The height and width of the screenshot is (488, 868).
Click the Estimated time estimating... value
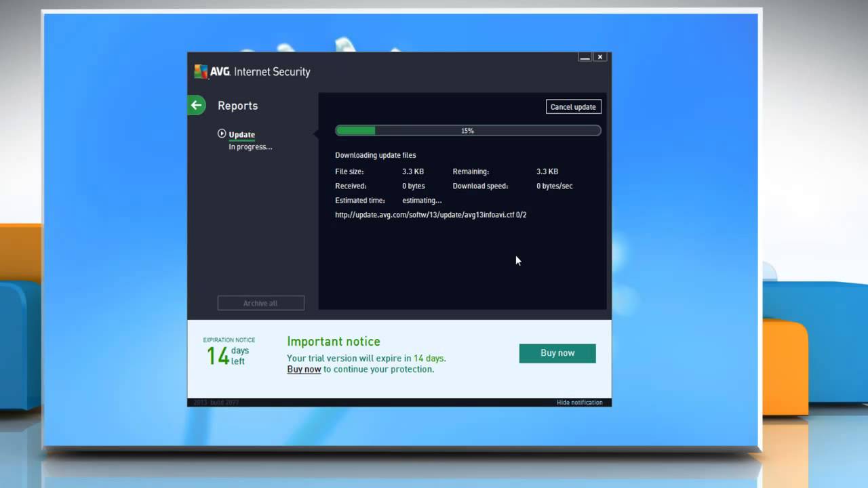point(422,201)
